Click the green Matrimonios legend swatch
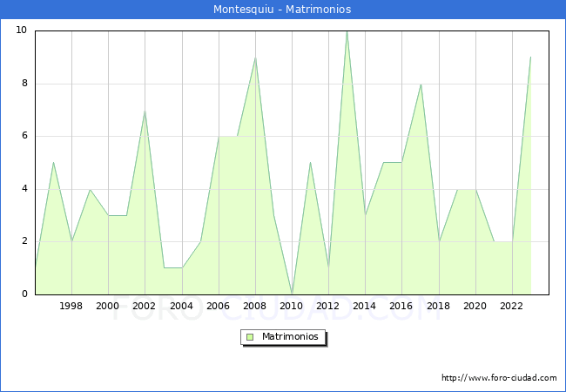This screenshot has height=392, width=566. [x=250, y=337]
